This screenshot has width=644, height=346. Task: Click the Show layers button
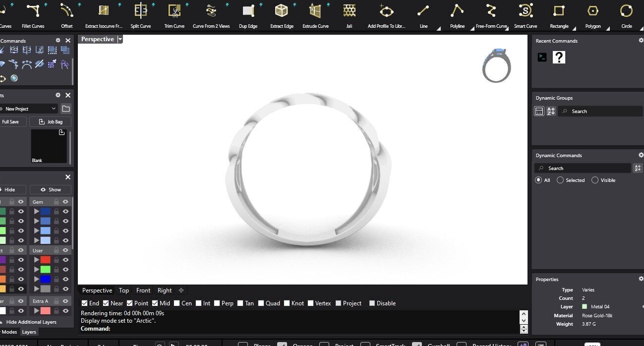[x=51, y=189]
